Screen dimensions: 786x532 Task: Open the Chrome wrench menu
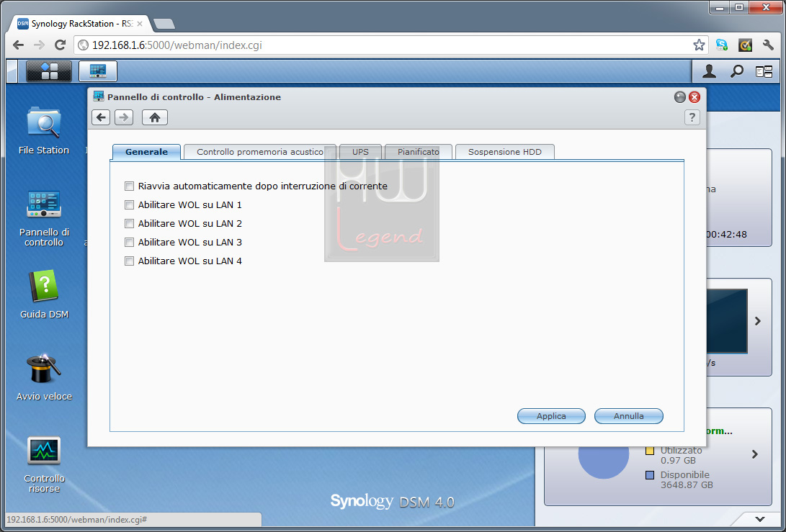tap(768, 45)
